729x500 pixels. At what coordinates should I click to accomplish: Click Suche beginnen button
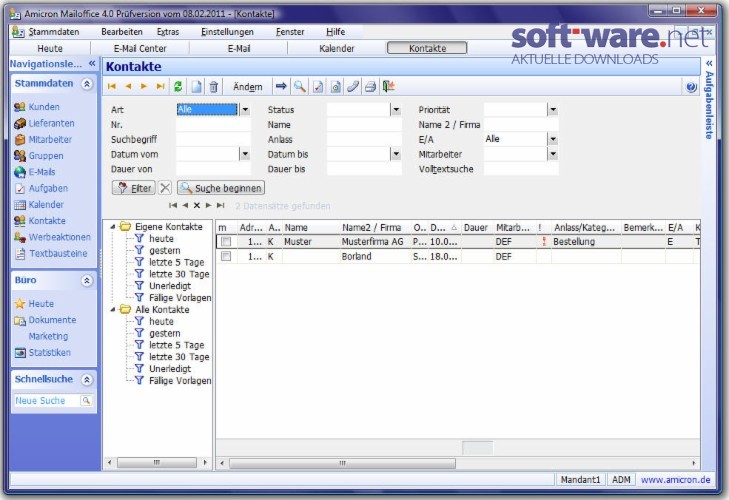click(221, 188)
